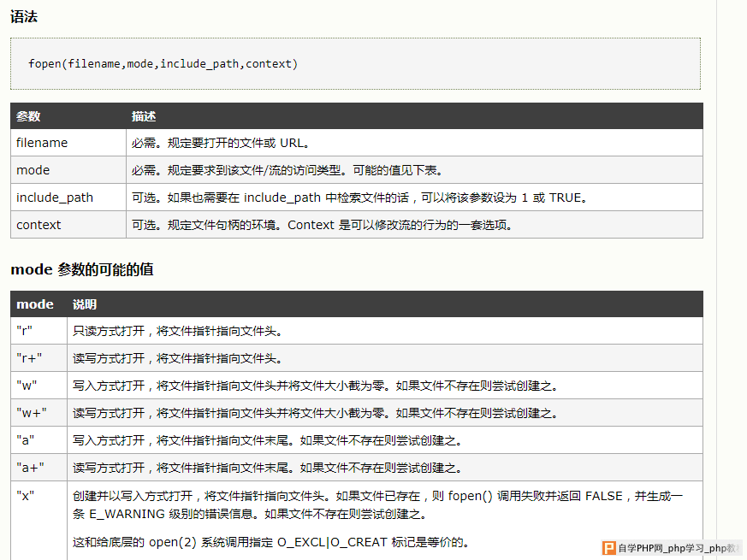Click description starting '可选。如果也需要在 include_path'
This screenshot has height=560, width=747.
tap(360, 197)
